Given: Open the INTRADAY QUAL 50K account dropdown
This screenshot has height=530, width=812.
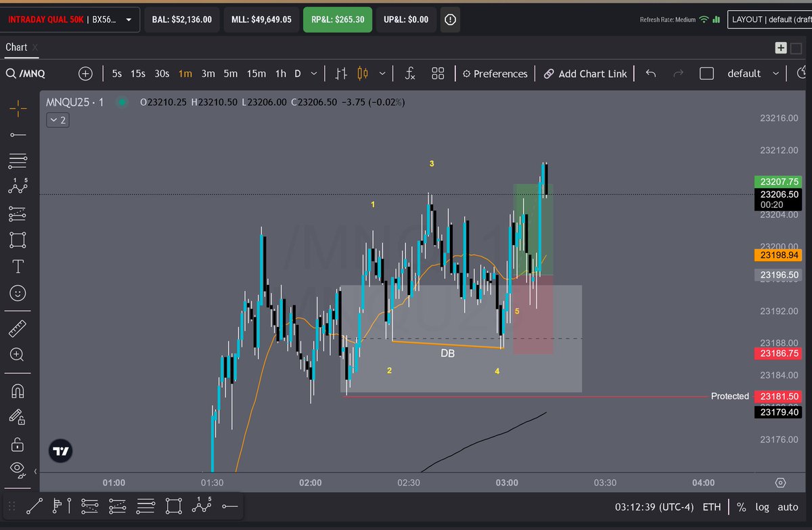Looking at the screenshot, I should click(70, 20).
